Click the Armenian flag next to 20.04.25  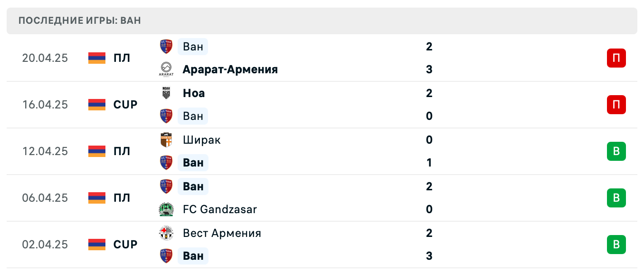coord(96,58)
